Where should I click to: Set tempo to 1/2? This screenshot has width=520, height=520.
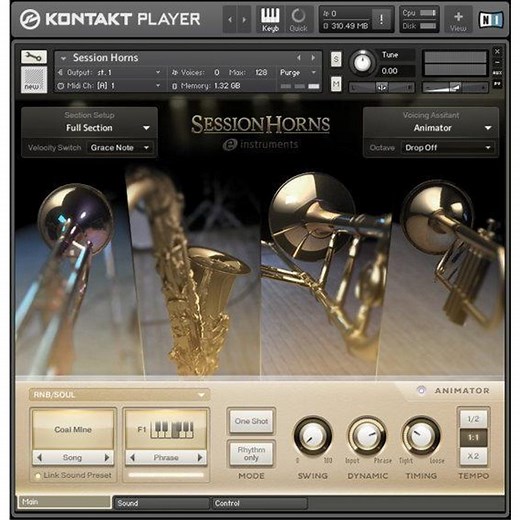point(473,419)
